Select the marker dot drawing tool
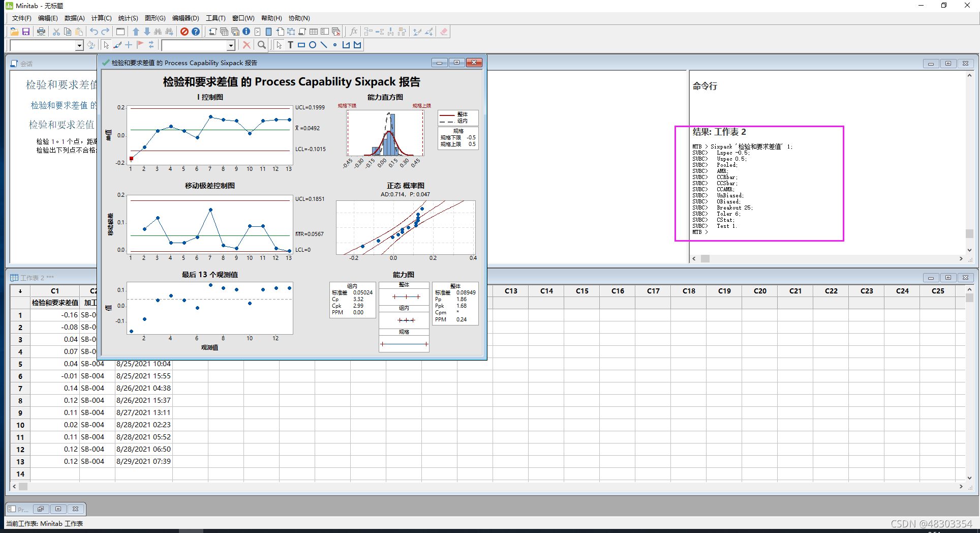Screen dimensions: 980x533 [335, 45]
